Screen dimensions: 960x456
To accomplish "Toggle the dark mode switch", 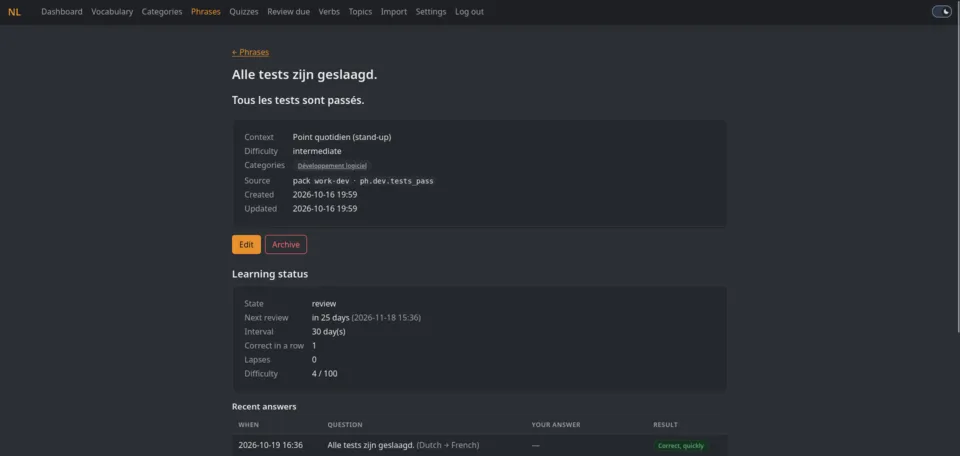I will click(941, 12).
